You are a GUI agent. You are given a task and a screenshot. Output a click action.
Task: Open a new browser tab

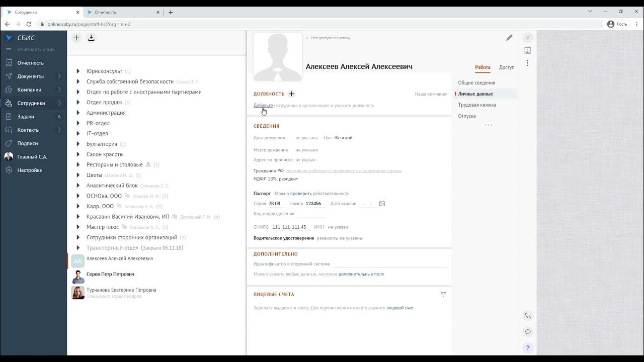coord(171,12)
